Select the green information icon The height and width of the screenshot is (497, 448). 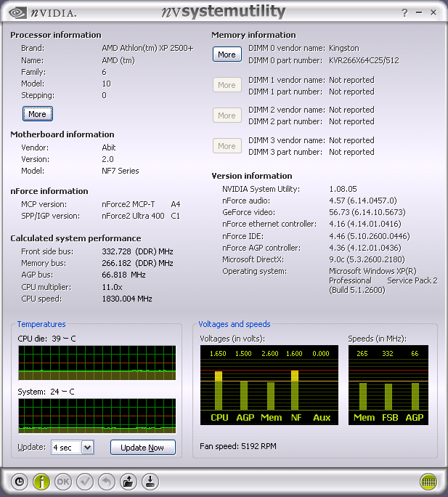[x=41, y=481]
